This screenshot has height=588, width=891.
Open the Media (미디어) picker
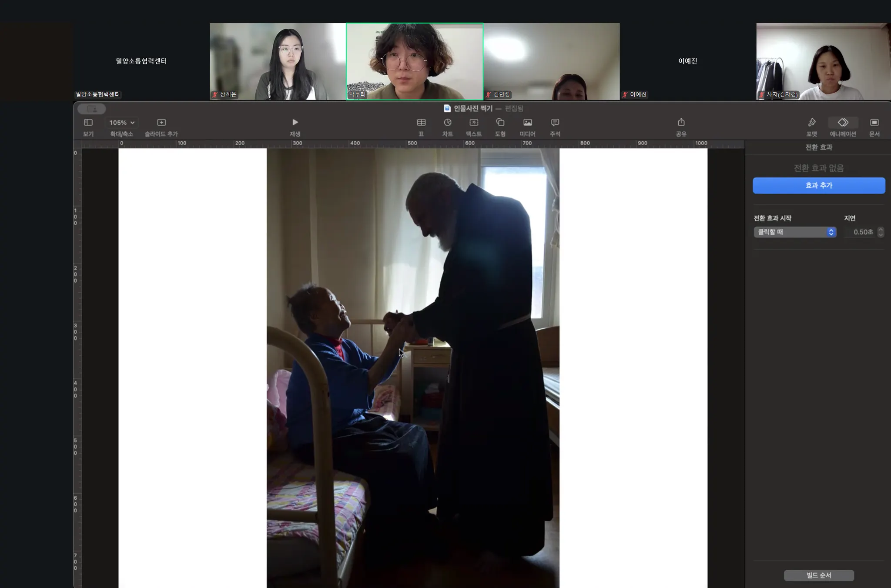(x=527, y=123)
